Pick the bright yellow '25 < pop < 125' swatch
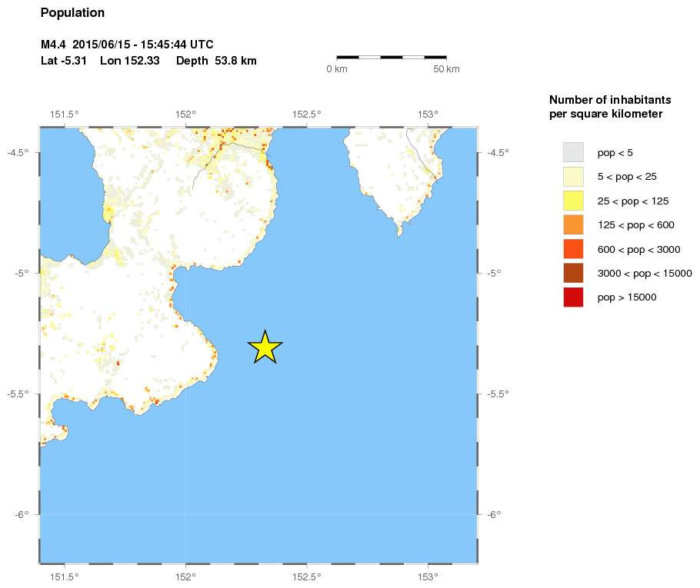Image resolution: width=700 pixels, height=588 pixels. (x=573, y=201)
